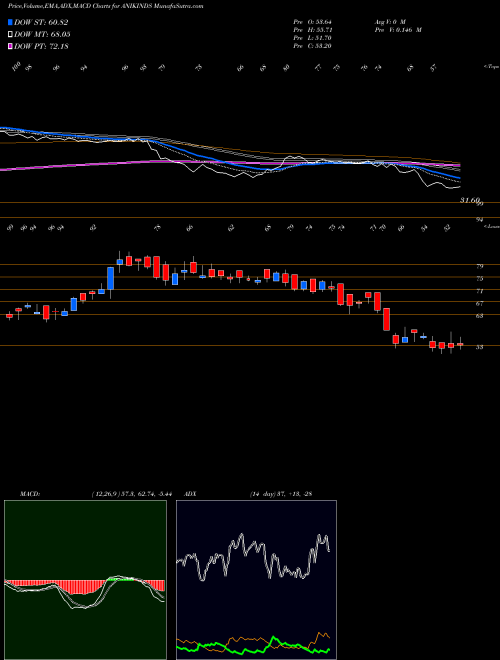Click the 67 price axis label
This screenshot has width=500, height=660.
tap(479, 303)
